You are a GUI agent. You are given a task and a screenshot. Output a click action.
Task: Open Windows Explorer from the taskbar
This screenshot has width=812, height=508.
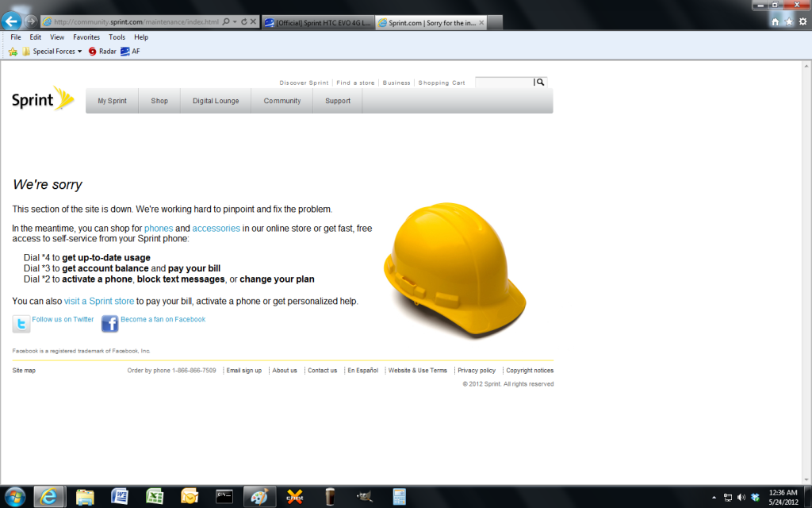[x=85, y=497]
